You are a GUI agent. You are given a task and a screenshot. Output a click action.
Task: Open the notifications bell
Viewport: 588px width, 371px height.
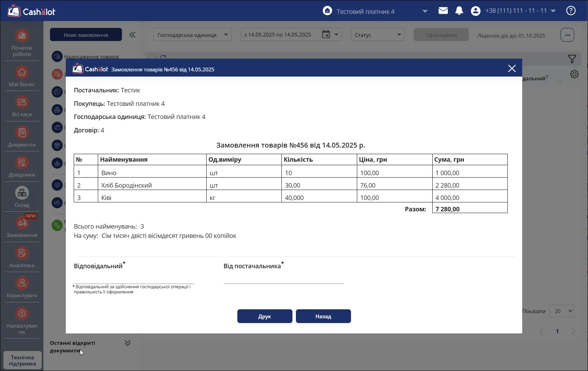(x=459, y=11)
